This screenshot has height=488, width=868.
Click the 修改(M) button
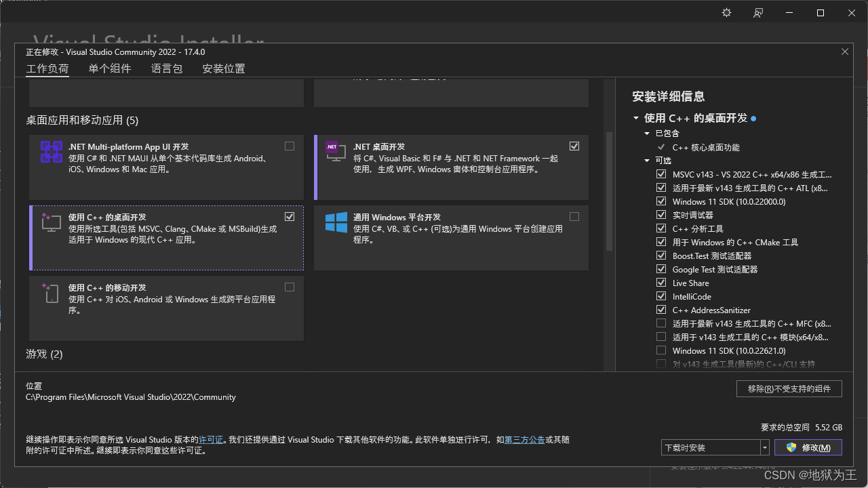(x=808, y=447)
